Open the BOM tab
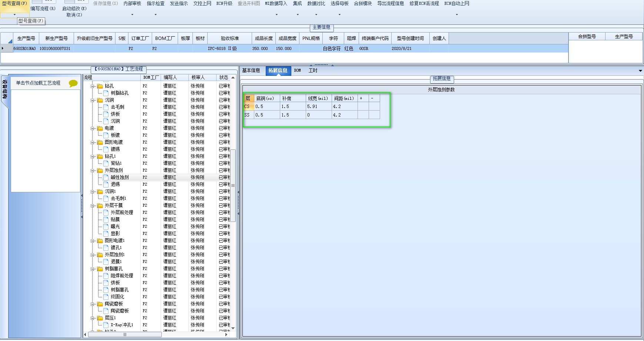 298,71
